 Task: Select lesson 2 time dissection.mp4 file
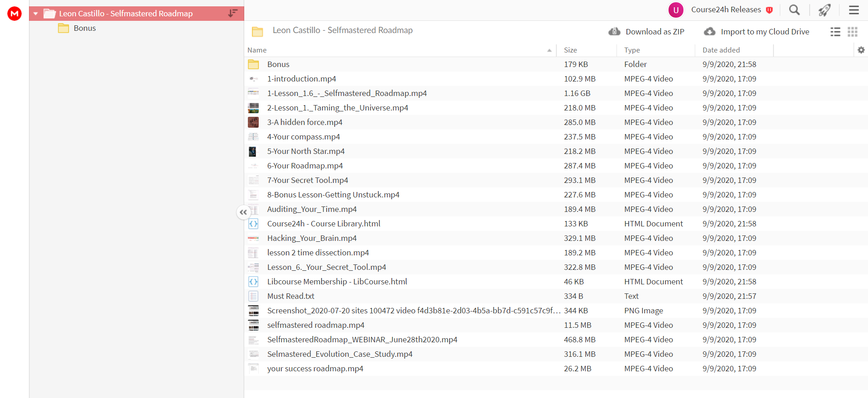coord(318,253)
